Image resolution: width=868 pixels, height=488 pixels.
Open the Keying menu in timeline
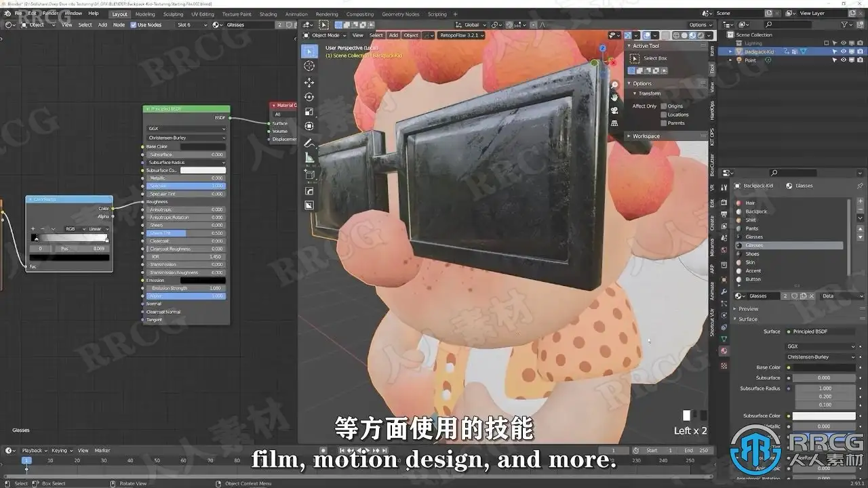(60, 450)
